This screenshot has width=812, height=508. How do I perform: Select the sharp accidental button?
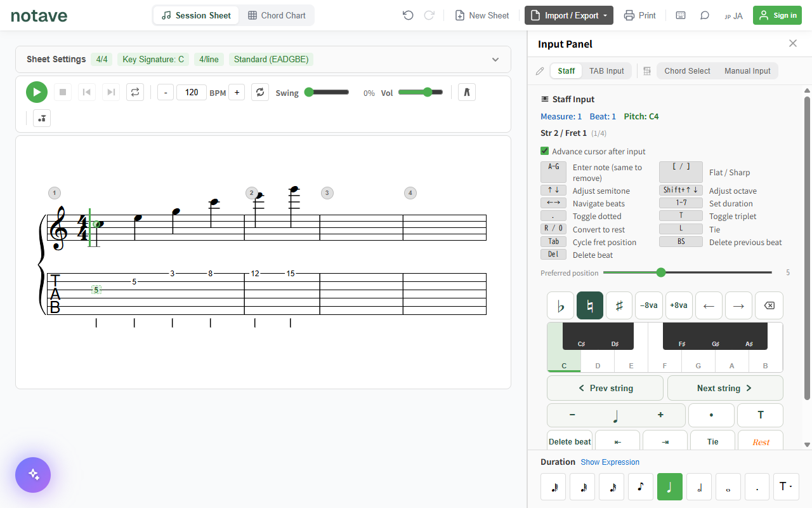coord(619,305)
